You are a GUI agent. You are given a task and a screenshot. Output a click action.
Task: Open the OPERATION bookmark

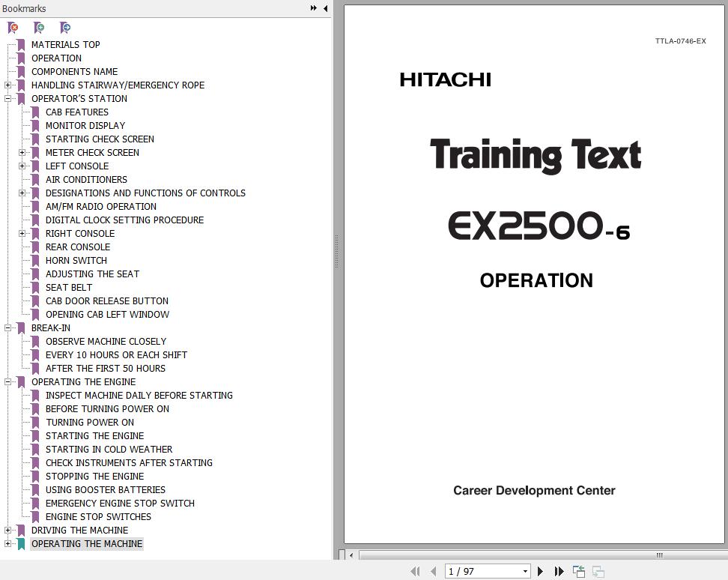[56, 58]
